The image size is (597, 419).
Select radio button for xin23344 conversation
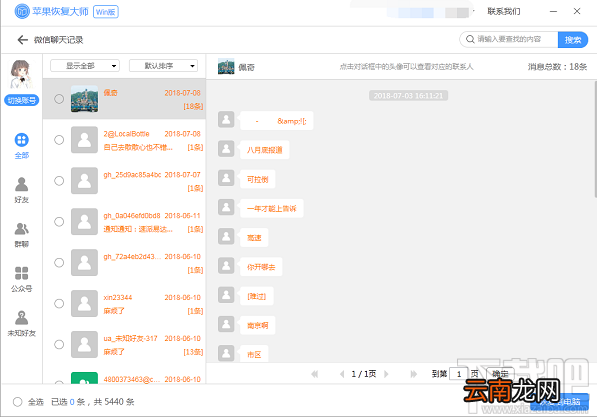tap(59, 304)
